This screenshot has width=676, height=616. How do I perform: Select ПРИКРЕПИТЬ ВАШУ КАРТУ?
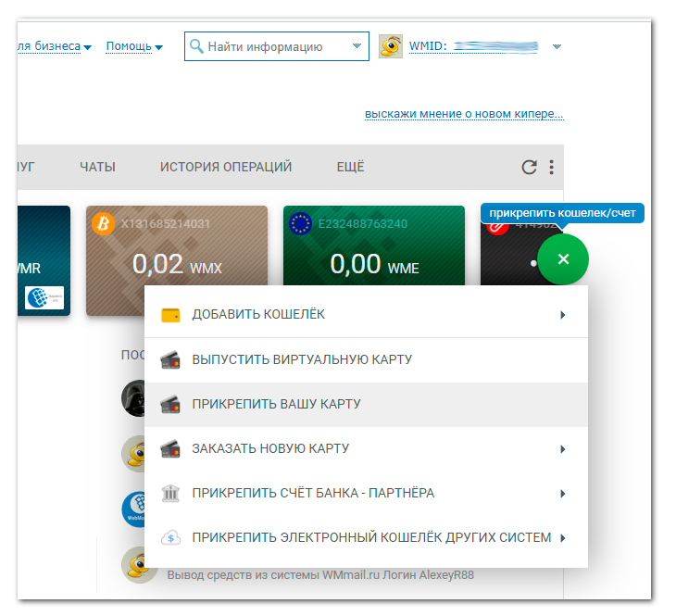pyautogui.click(x=367, y=404)
